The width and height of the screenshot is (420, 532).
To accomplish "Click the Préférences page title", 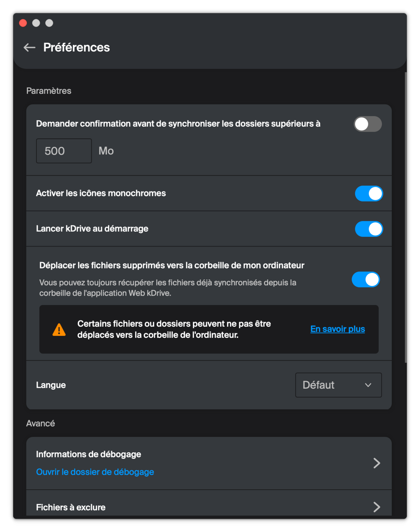I will pyautogui.click(x=76, y=48).
